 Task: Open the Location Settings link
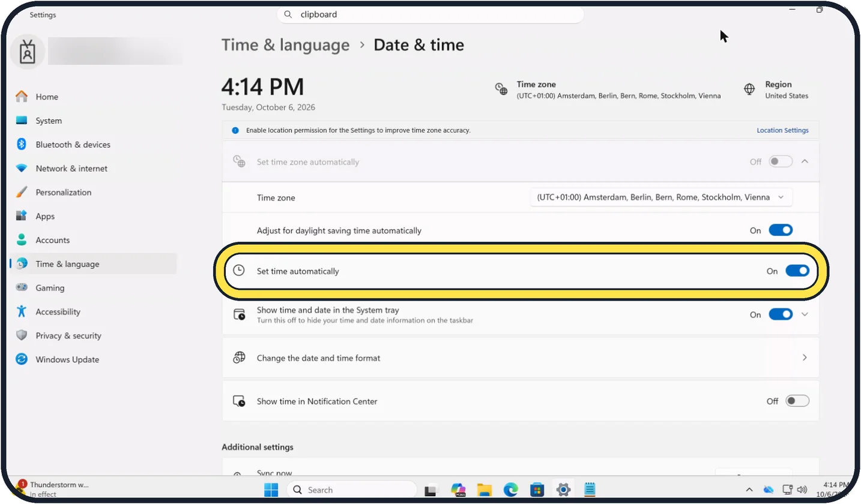pyautogui.click(x=782, y=130)
